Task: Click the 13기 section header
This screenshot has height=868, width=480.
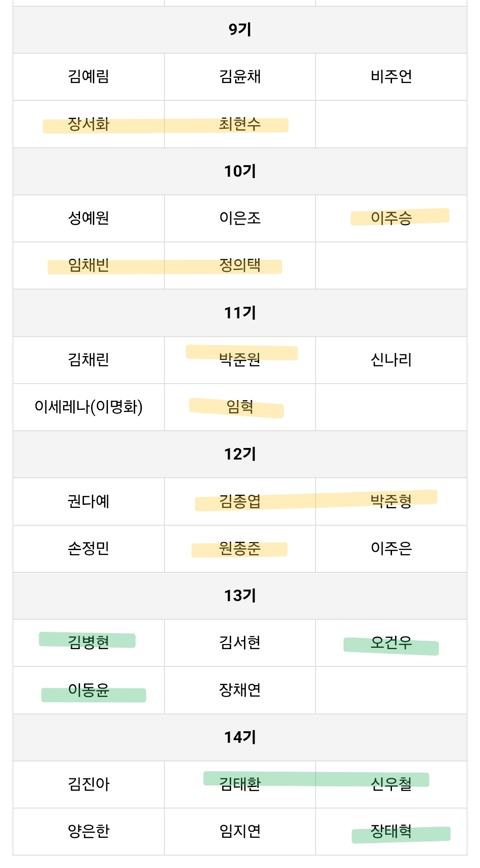Action: tap(240, 596)
